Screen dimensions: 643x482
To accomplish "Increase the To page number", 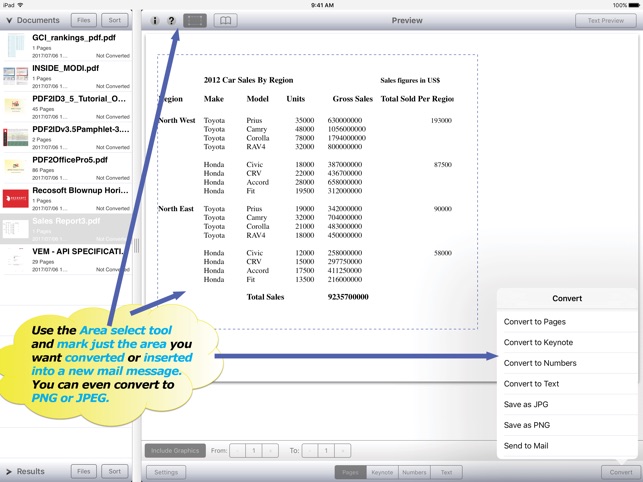I will (343, 450).
